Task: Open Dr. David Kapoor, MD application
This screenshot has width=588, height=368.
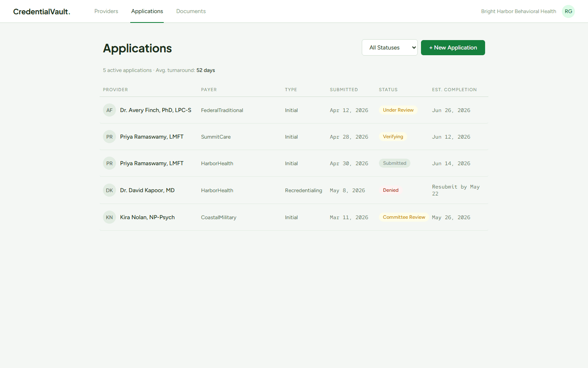Action: (147, 190)
